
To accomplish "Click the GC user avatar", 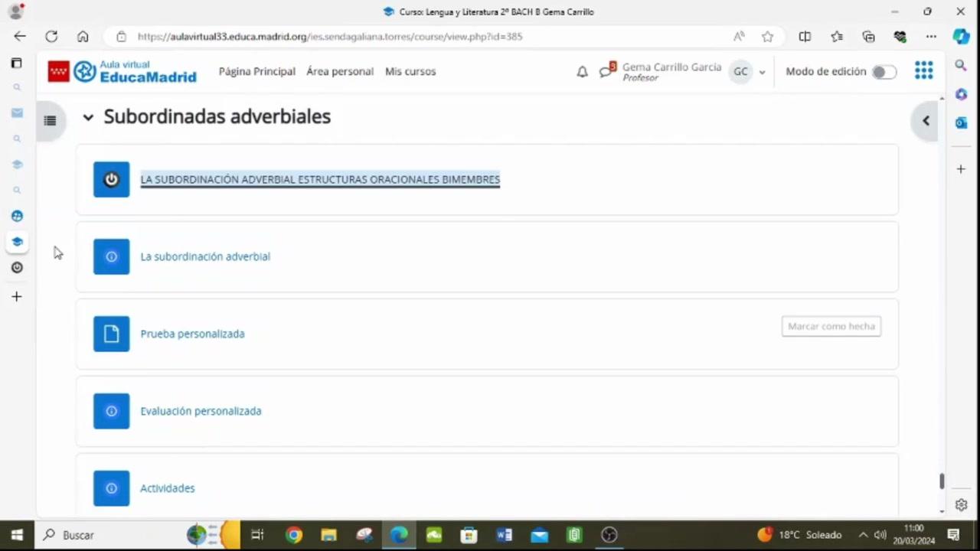I will 740,72.
